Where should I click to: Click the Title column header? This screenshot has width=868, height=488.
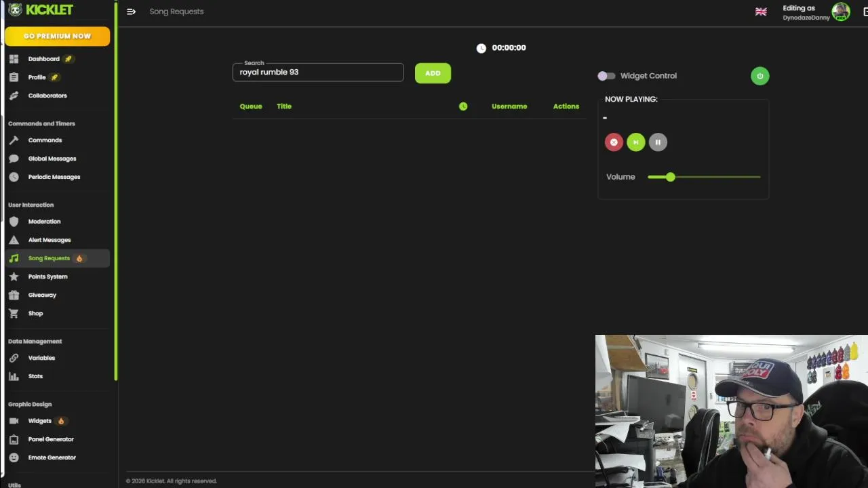284,106
